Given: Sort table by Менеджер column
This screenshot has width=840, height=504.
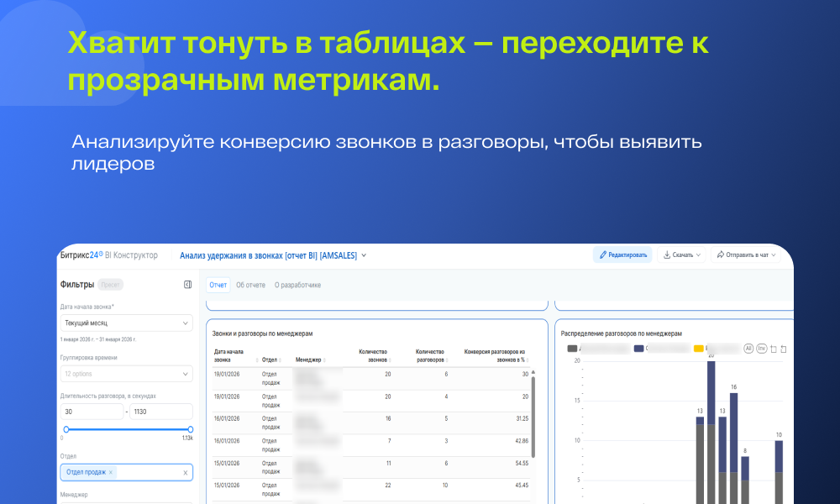Looking at the screenshot, I should click(311, 360).
